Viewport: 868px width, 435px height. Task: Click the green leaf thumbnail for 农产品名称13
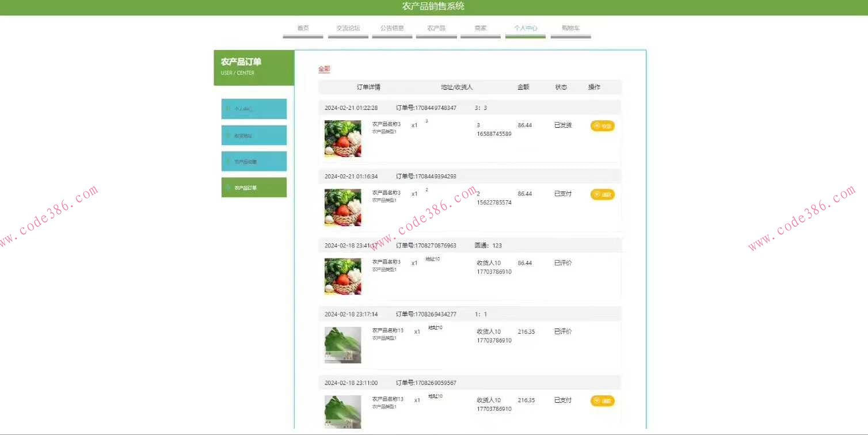click(x=342, y=344)
